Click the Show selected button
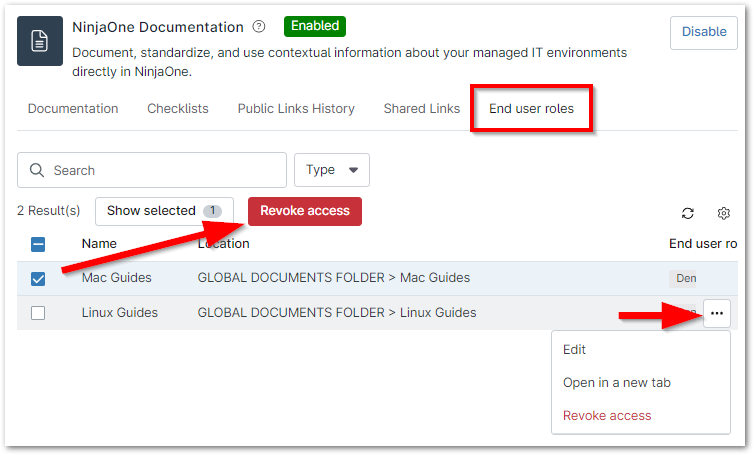The width and height of the screenshot is (754, 455). [x=164, y=211]
